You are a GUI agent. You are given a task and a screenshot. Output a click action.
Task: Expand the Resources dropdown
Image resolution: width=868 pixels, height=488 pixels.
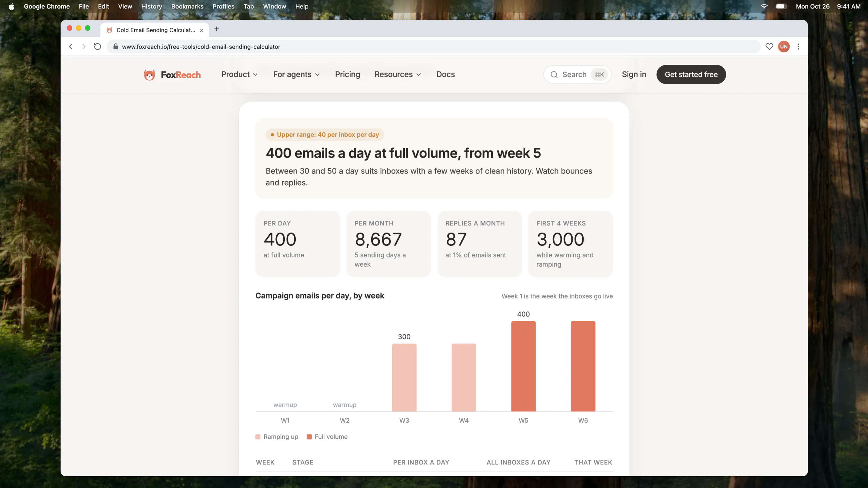(x=398, y=74)
